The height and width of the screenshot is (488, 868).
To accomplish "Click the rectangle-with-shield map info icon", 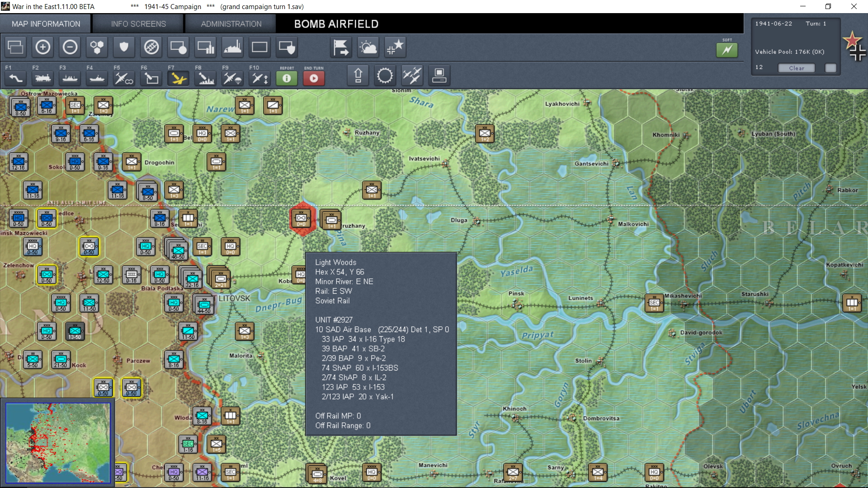I will (287, 47).
